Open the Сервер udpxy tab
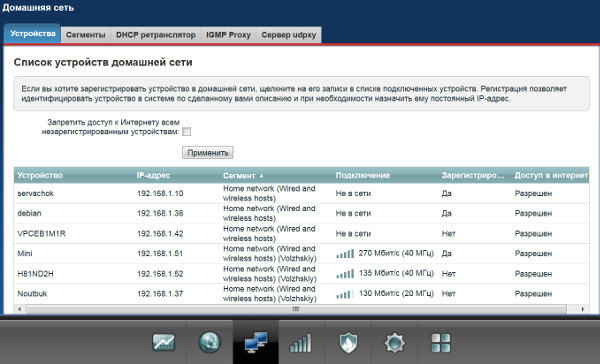The height and width of the screenshot is (364, 600). pyautogui.click(x=289, y=35)
